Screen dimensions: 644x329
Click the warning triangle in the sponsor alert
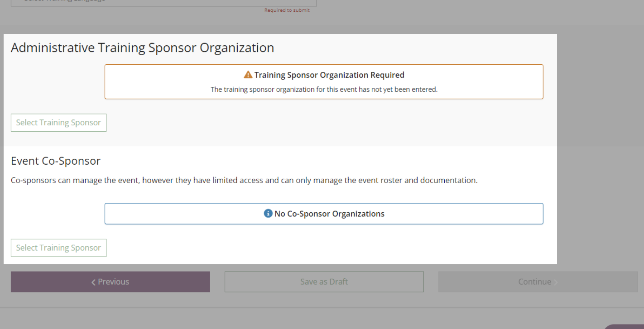pyautogui.click(x=248, y=75)
